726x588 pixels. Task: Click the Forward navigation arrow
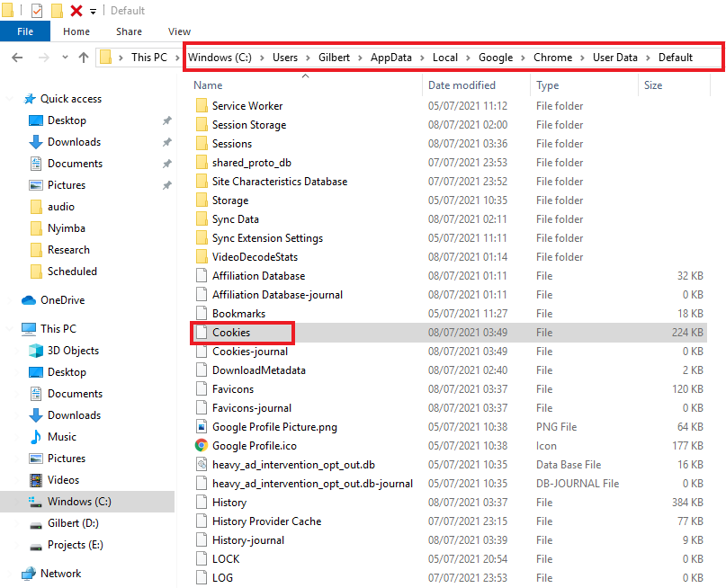click(43, 58)
